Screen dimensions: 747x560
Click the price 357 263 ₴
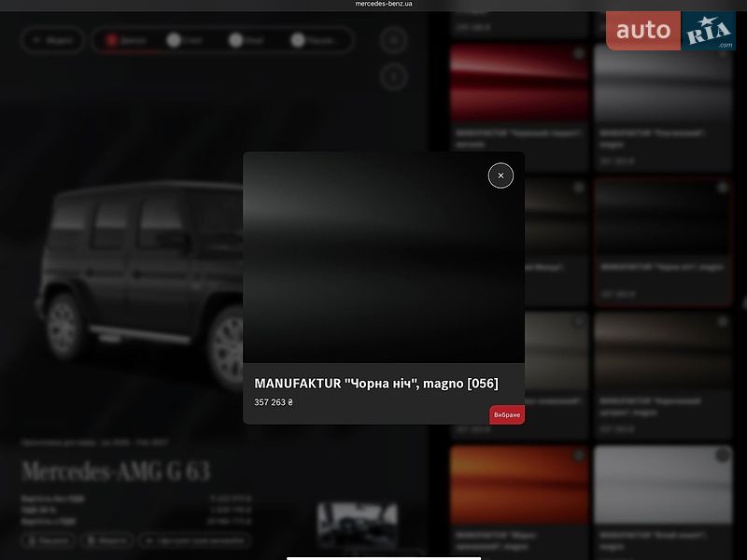coord(274,402)
